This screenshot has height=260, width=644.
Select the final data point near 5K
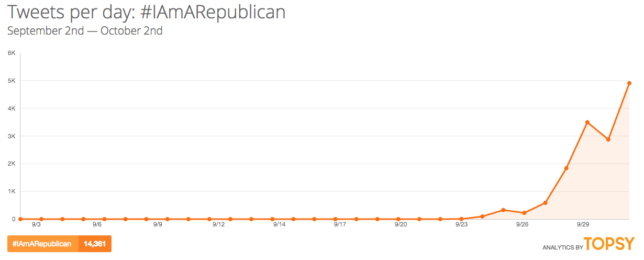click(629, 83)
